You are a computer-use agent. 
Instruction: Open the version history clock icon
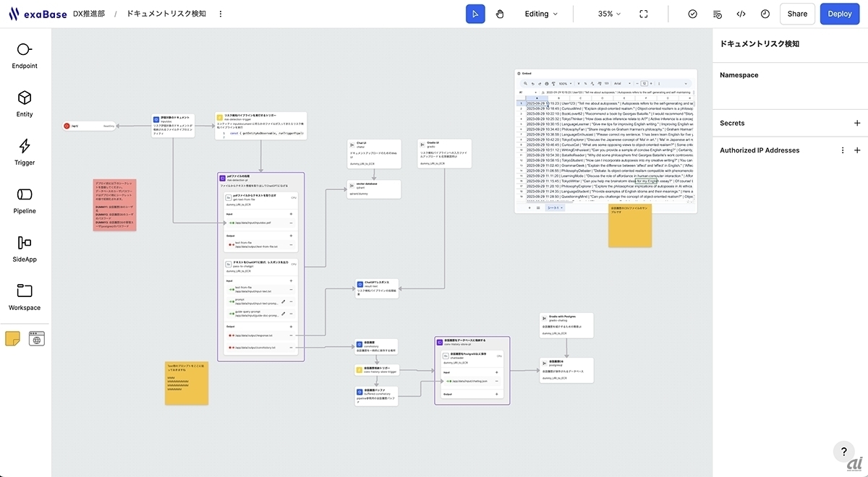(765, 14)
